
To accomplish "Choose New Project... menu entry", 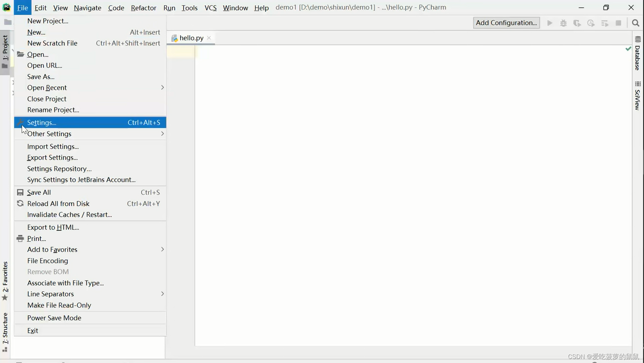I will click(90, 21).
